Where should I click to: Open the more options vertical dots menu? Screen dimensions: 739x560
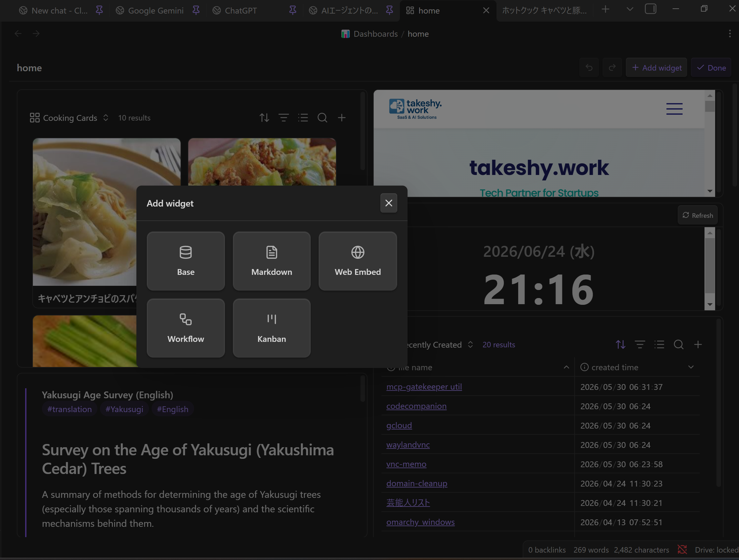[x=730, y=34]
